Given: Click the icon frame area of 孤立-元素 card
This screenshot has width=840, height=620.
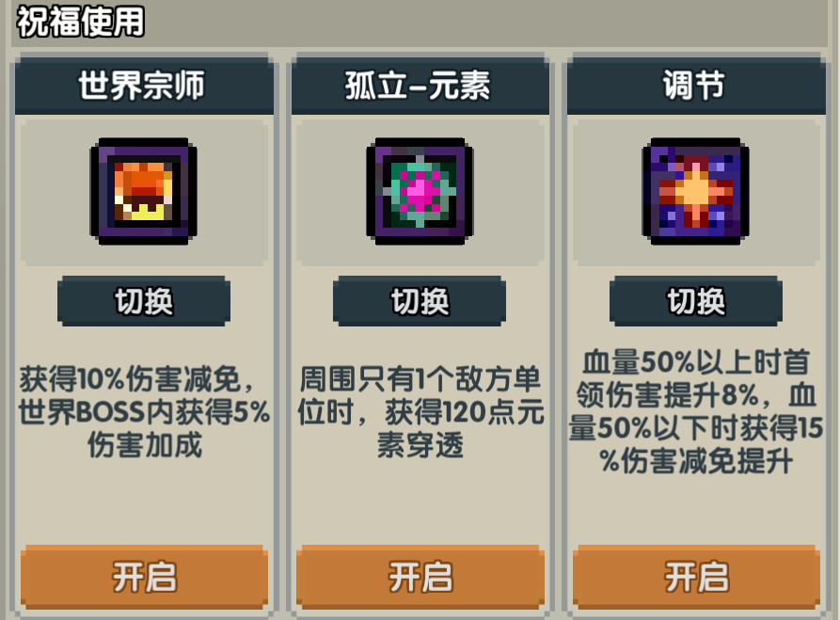Looking at the screenshot, I should (x=420, y=193).
